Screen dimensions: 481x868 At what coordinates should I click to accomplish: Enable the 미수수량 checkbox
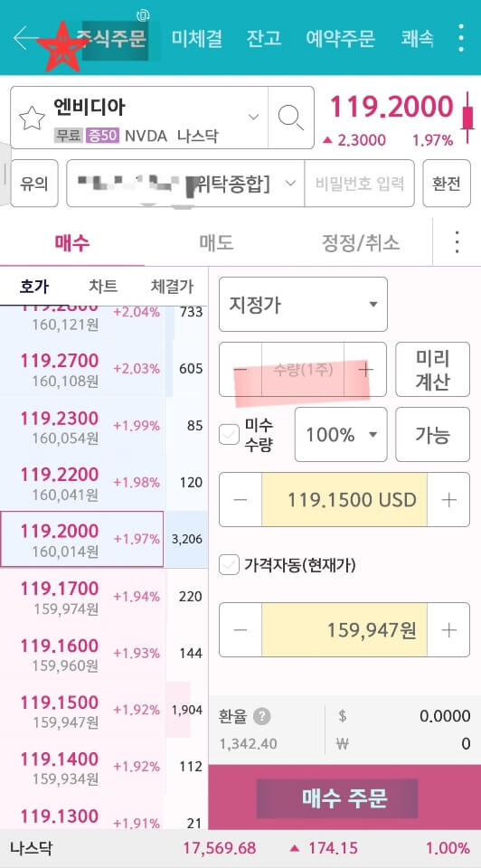(229, 435)
